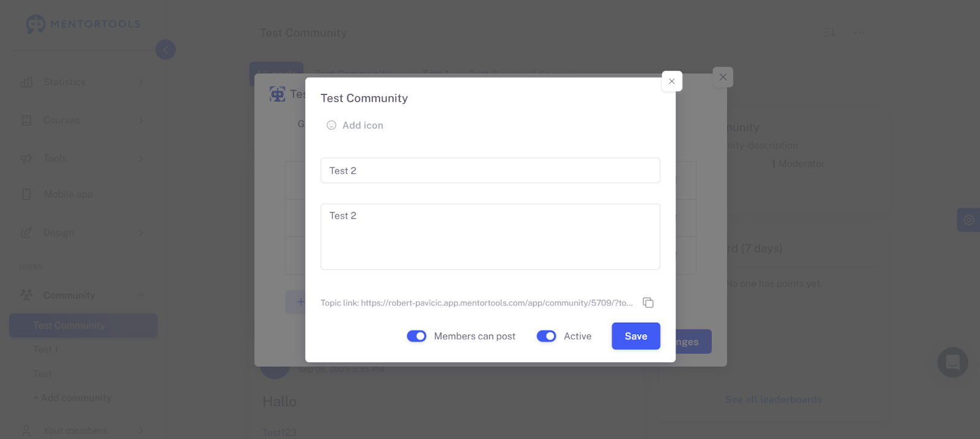Expand the Your members chevron
This screenshot has height=439, width=980.
coord(141,430)
